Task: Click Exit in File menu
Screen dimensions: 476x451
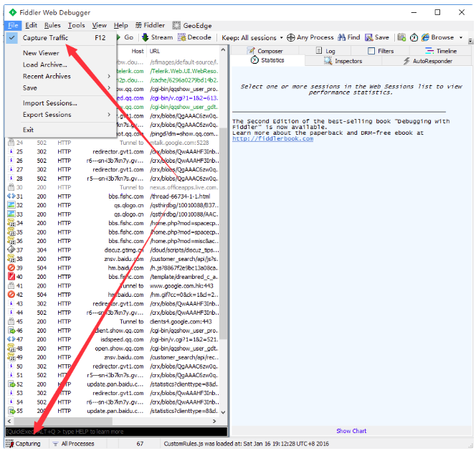Action: pos(60,130)
